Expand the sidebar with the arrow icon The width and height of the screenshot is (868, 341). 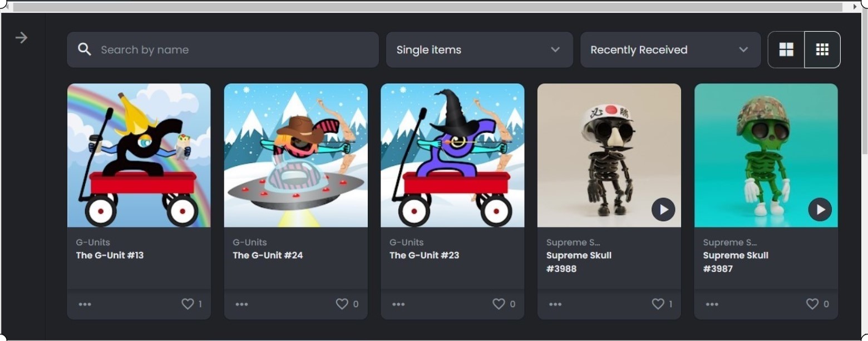tap(21, 38)
